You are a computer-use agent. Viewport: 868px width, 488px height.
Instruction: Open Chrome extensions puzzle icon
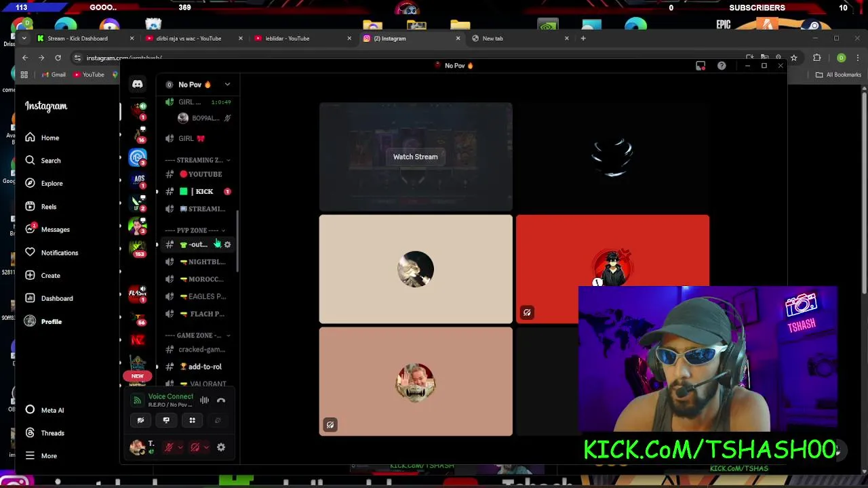816,58
